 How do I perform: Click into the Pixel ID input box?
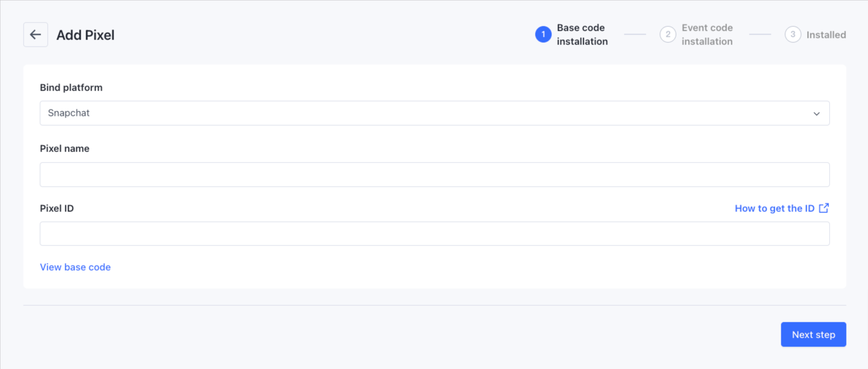pos(434,234)
